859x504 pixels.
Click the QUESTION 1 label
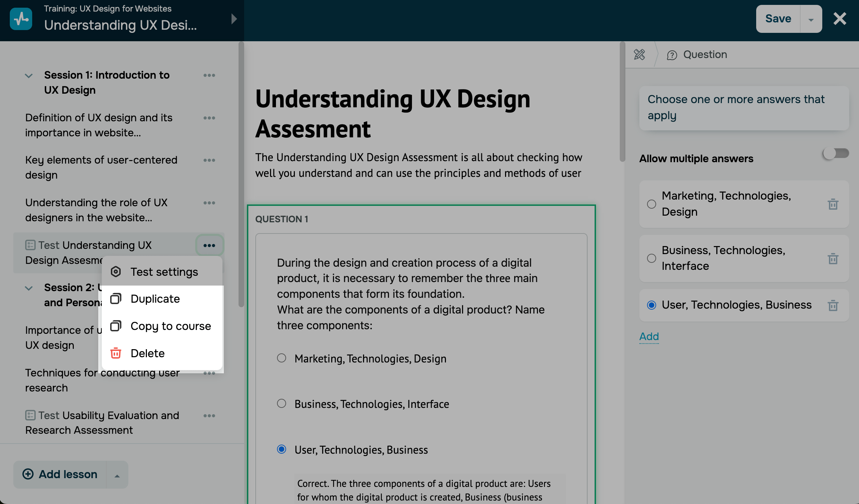pos(282,219)
